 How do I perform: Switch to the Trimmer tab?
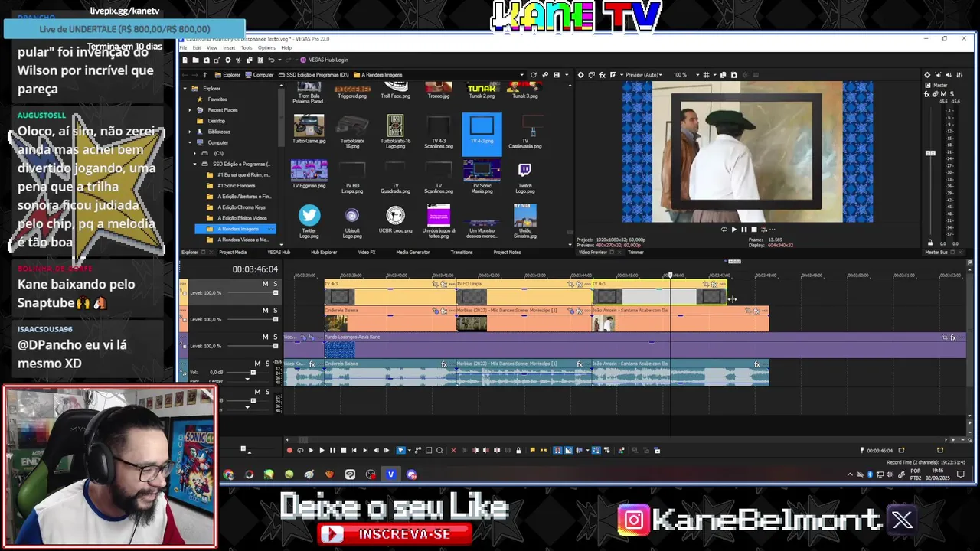point(635,252)
